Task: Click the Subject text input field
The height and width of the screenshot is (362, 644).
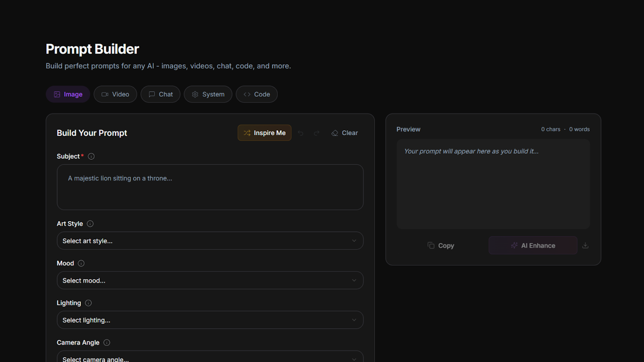Action: 210,187
